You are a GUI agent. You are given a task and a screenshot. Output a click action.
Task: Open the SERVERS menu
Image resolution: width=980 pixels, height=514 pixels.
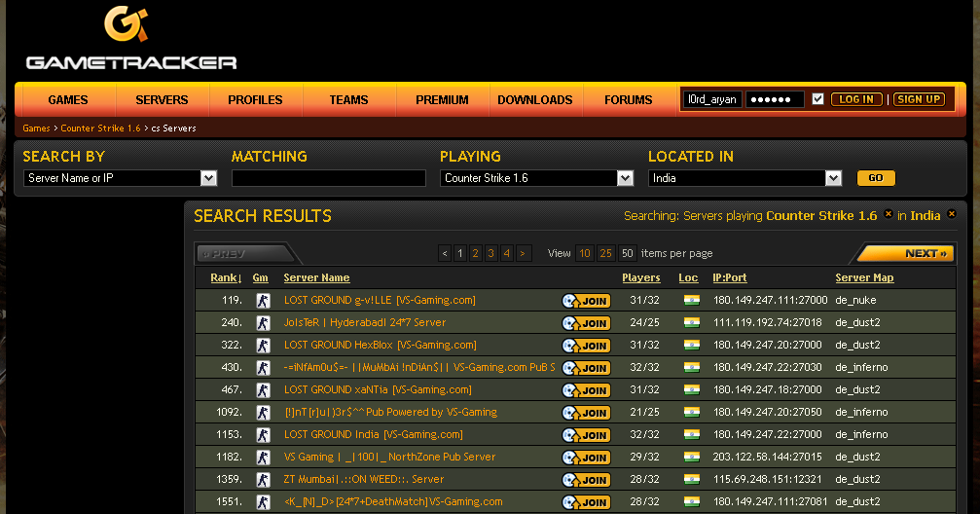tap(162, 100)
